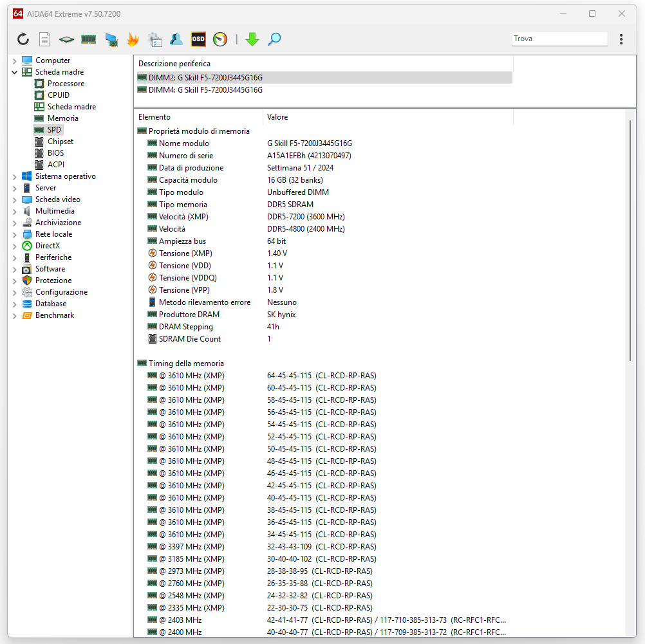Select the SDRAM Die Count row
The height and width of the screenshot is (644, 645).
(324, 339)
